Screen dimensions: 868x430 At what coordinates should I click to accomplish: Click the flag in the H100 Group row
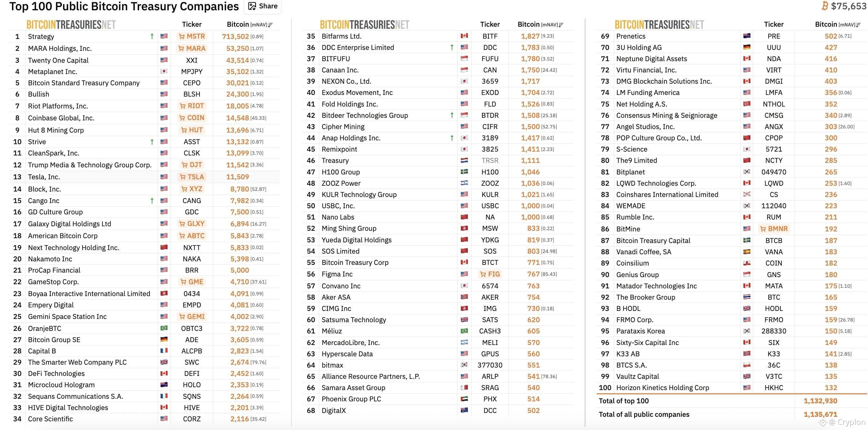click(464, 172)
